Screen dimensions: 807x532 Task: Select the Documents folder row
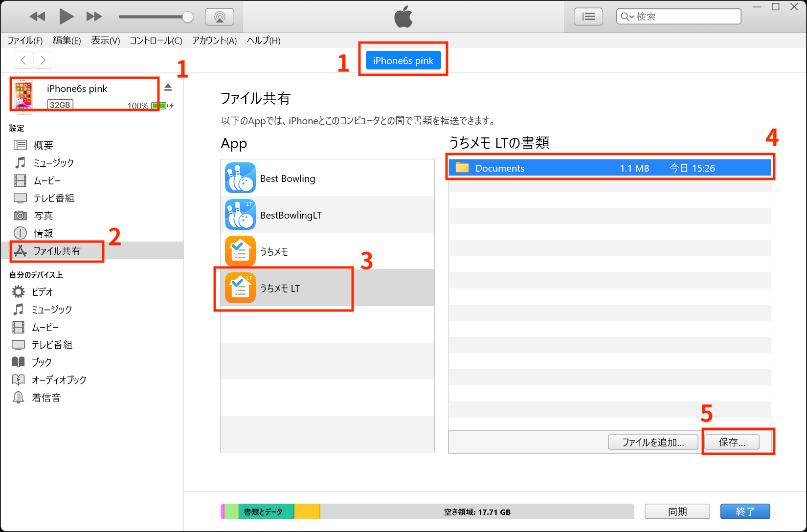[x=610, y=168]
